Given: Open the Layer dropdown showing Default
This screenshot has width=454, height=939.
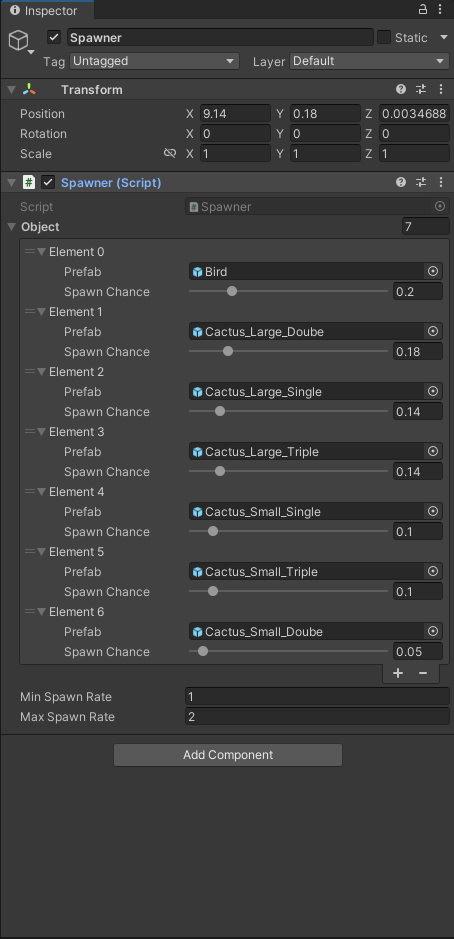Looking at the screenshot, I should [370, 61].
